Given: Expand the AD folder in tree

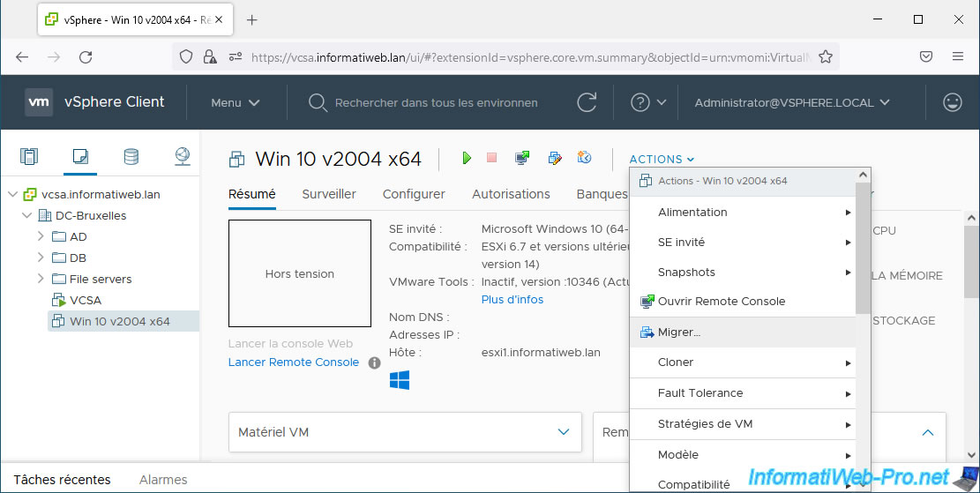Looking at the screenshot, I should coord(41,236).
